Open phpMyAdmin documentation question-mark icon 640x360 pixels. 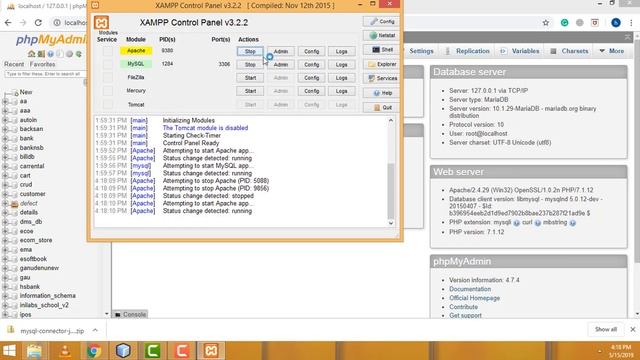pos(51,54)
